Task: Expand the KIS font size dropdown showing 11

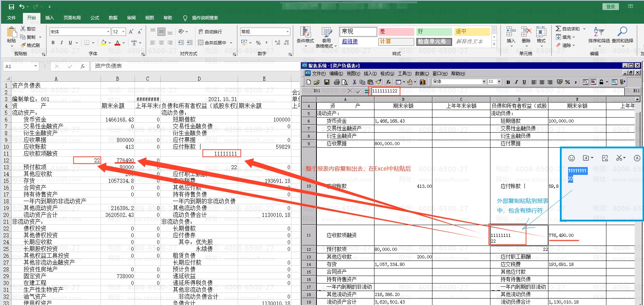Action: tap(499, 82)
